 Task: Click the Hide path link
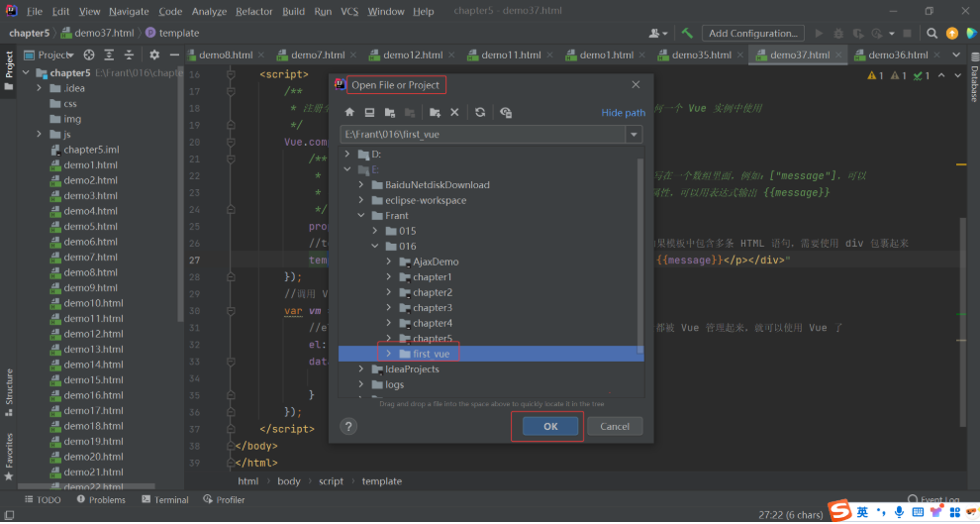623,113
